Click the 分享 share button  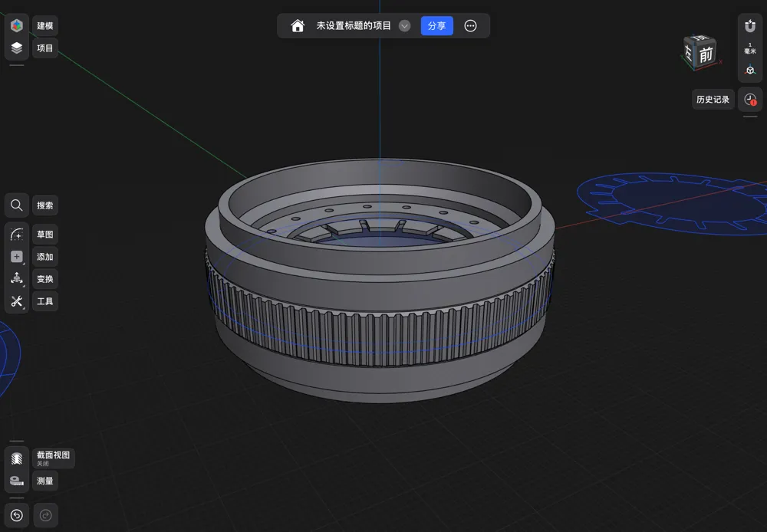tap(437, 26)
